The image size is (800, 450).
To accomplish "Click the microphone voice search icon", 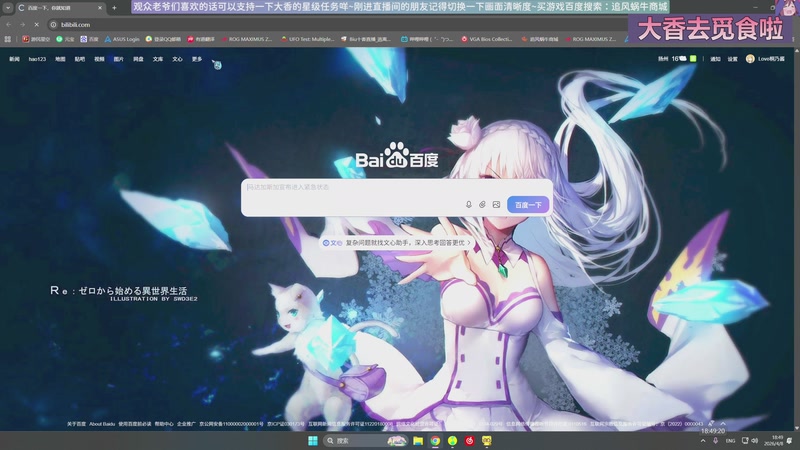I will [x=468, y=205].
